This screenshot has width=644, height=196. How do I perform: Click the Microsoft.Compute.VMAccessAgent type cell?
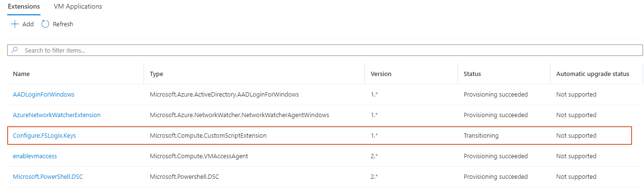[198, 156]
